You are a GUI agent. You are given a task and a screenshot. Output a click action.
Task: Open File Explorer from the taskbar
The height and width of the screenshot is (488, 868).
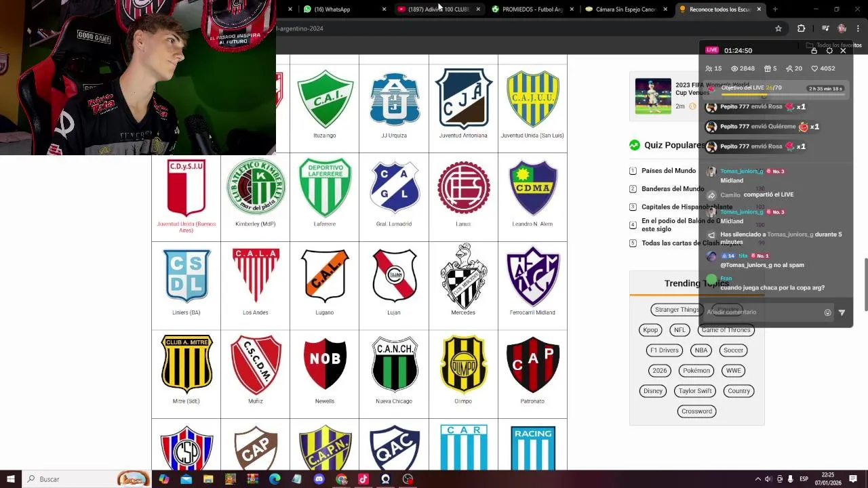pos(208,479)
